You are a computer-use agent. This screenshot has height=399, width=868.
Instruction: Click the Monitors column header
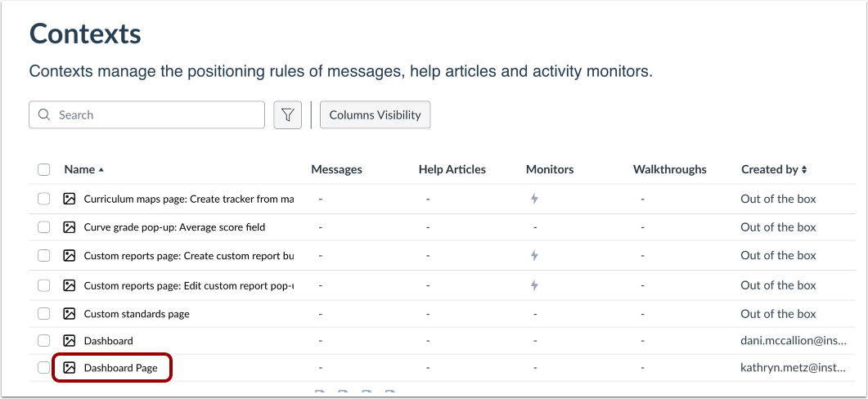click(550, 170)
